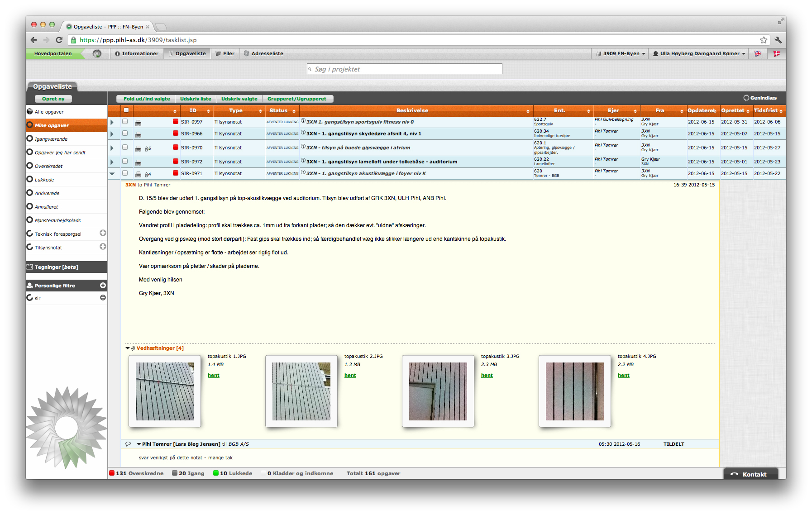The height and width of the screenshot is (515, 812).
Task: Collapse the expanded SIR-0971 row
Action: click(x=112, y=174)
